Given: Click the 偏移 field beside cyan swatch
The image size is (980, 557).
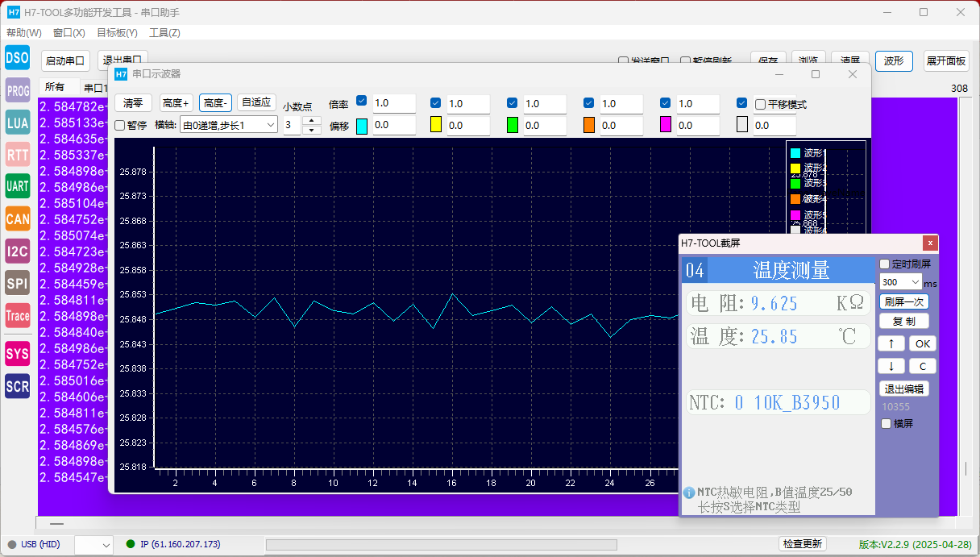Looking at the screenshot, I should pyautogui.click(x=394, y=125).
